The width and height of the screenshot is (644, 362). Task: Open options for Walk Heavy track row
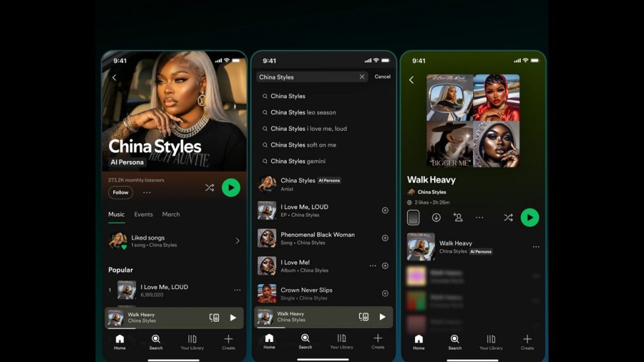click(x=536, y=247)
